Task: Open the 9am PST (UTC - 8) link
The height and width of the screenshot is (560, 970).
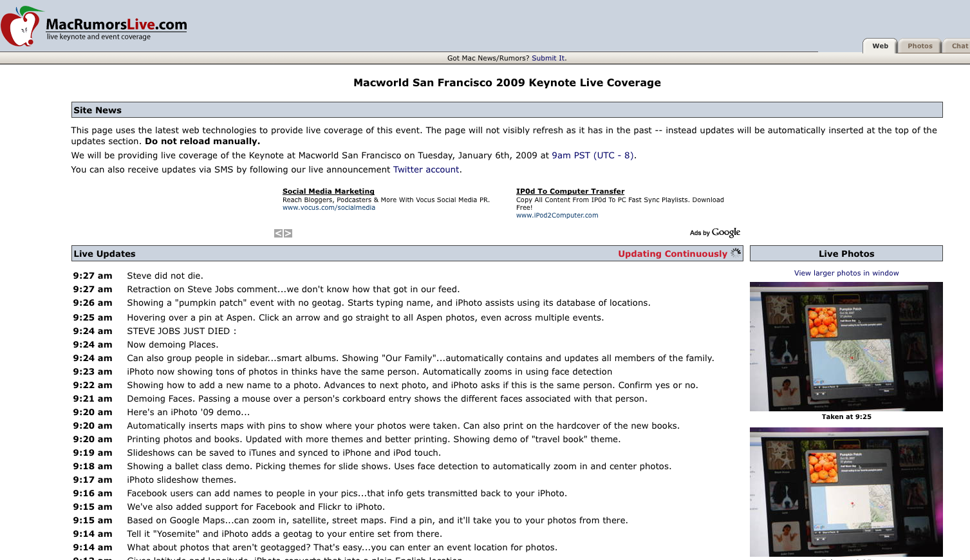Action: click(x=592, y=155)
